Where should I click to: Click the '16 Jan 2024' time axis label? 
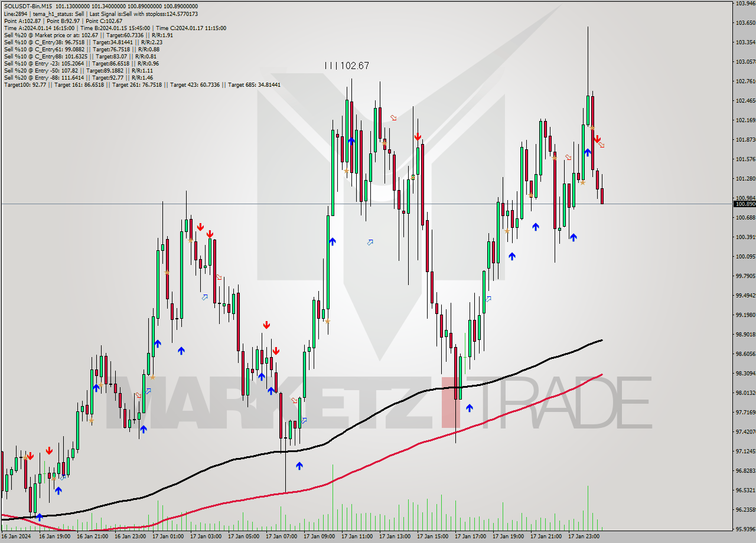(x=17, y=537)
